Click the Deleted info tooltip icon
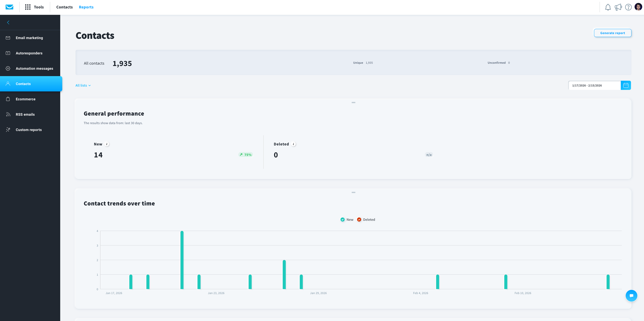 point(294,144)
